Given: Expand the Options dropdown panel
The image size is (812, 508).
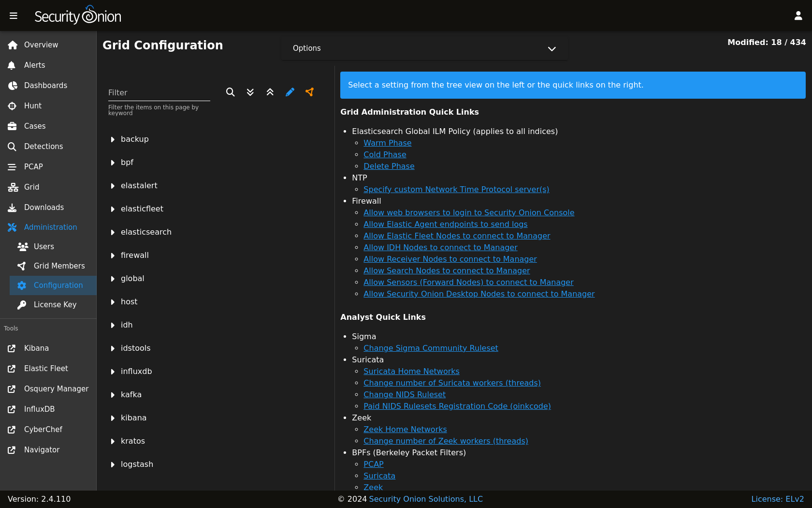Looking at the screenshot, I should [x=424, y=48].
